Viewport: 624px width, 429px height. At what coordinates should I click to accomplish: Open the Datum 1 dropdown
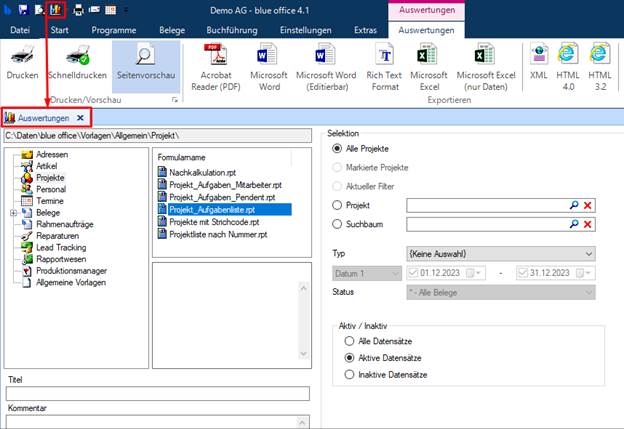click(367, 273)
